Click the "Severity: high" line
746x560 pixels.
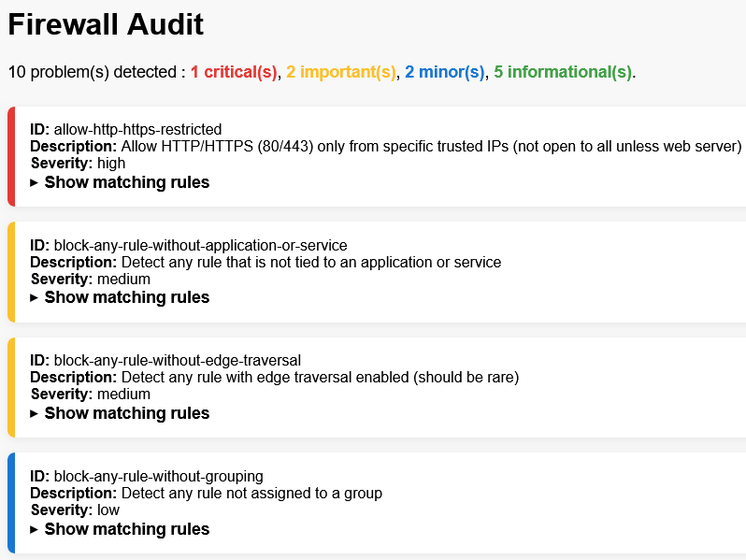(x=78, y=163)
